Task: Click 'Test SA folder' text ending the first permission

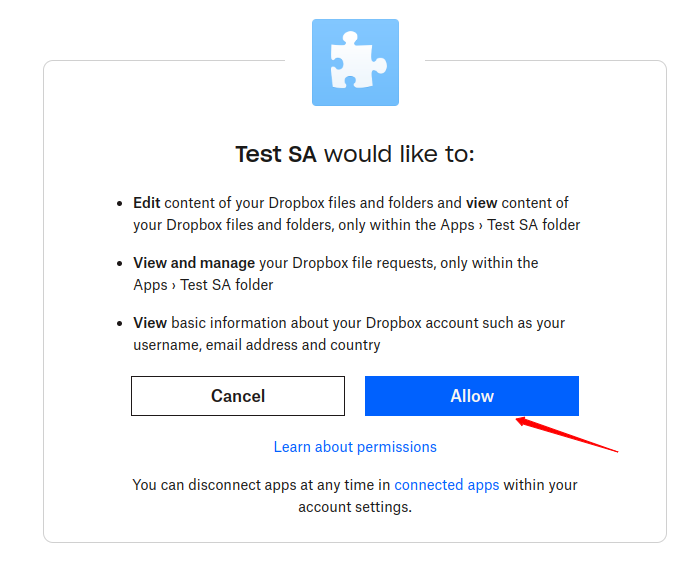Action: click(533, 225)
